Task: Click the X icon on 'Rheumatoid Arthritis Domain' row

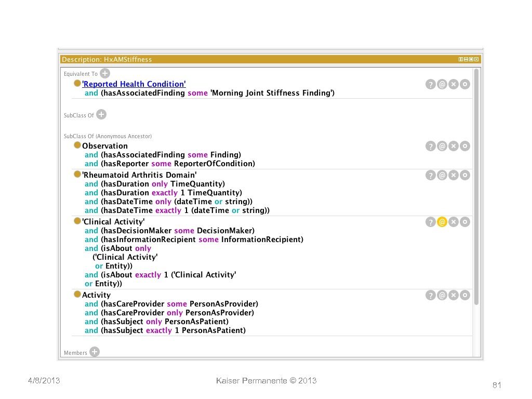Action: pyautogui.click(x=454, y=176)
